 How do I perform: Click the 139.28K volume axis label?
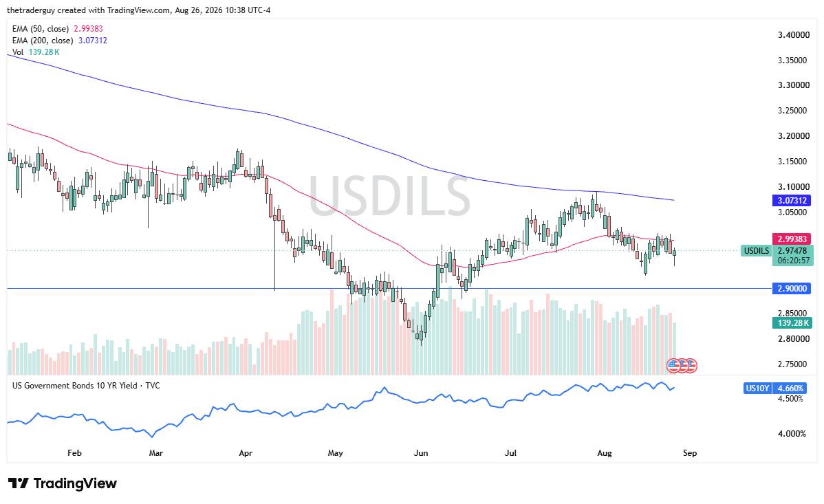pyautogui.click(x=792, y=323)
